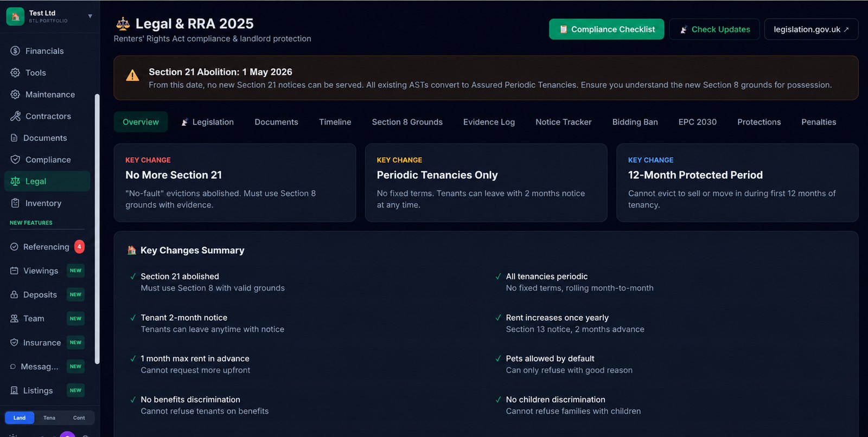The height and width of the screenshot is (437, 868).
Task: Click the Deposits lock icon
Action: coord(14,294)
